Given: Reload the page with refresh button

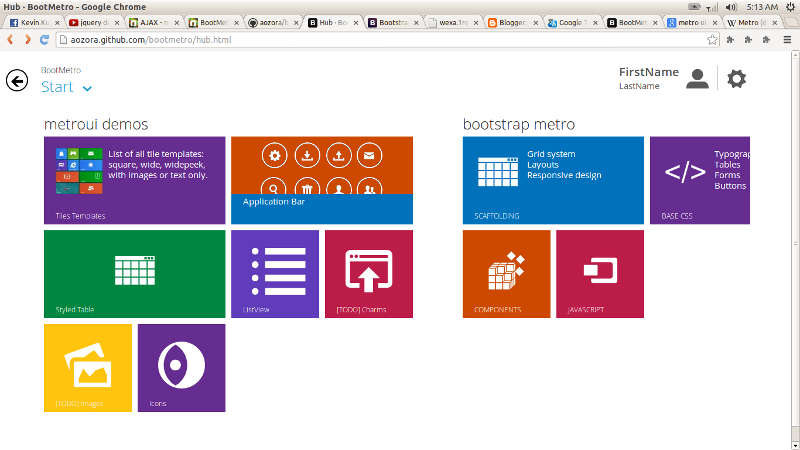Looking at the screenshot, I should pos(44,40).
